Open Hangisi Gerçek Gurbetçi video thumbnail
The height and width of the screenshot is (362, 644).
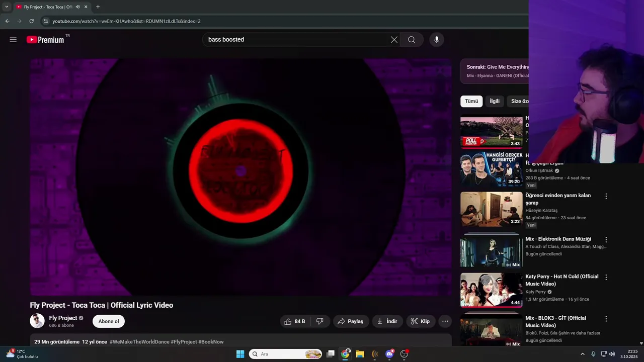click(492, 169)
